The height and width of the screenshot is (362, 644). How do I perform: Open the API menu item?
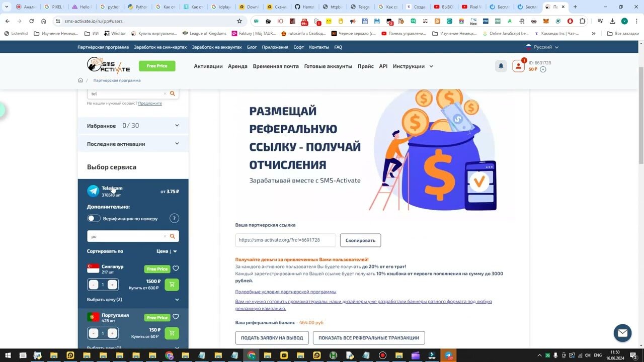[383, 66]
